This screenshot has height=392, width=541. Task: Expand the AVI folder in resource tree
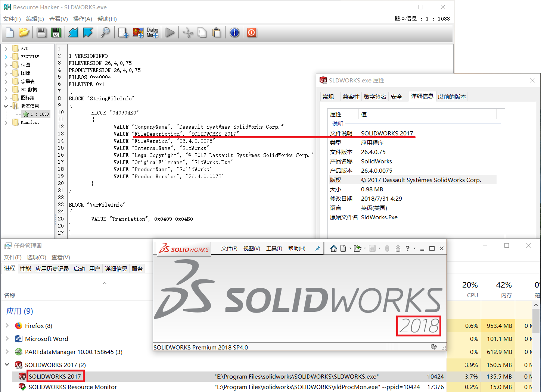[6, 48]
